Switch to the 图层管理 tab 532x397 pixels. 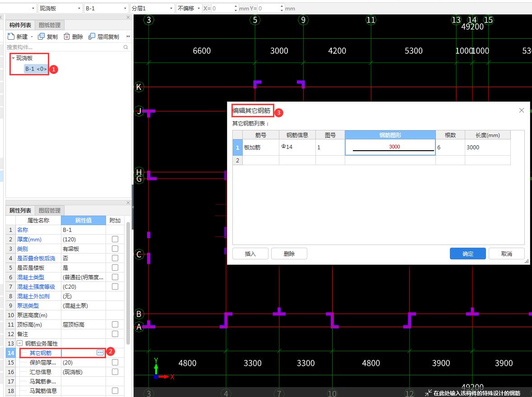50,210
